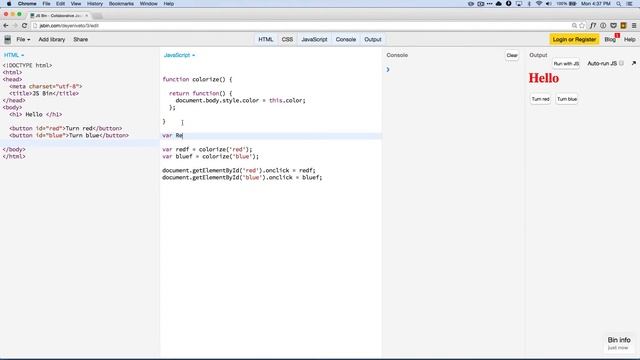This screenshot has height=360, width=640.
Task: Toggle the HTML panel tab
Action: [x=265, y=40]
